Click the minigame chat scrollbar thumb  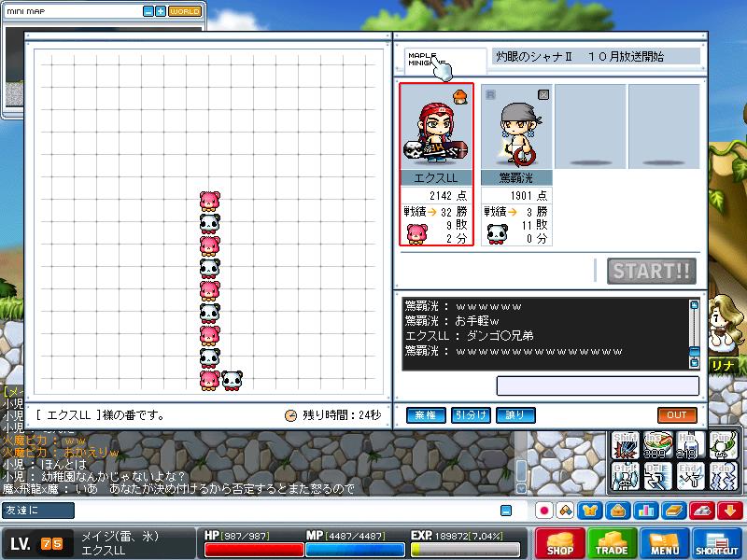tap(694, 352)
